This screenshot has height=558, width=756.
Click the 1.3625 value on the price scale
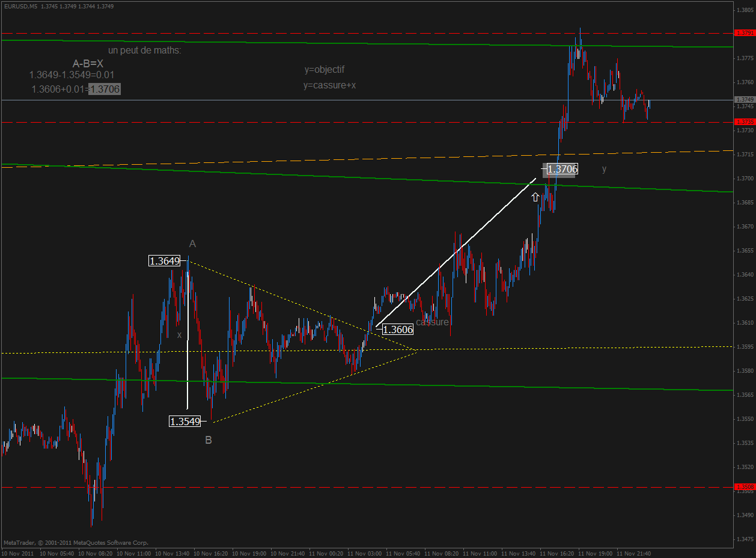point(745,299)
